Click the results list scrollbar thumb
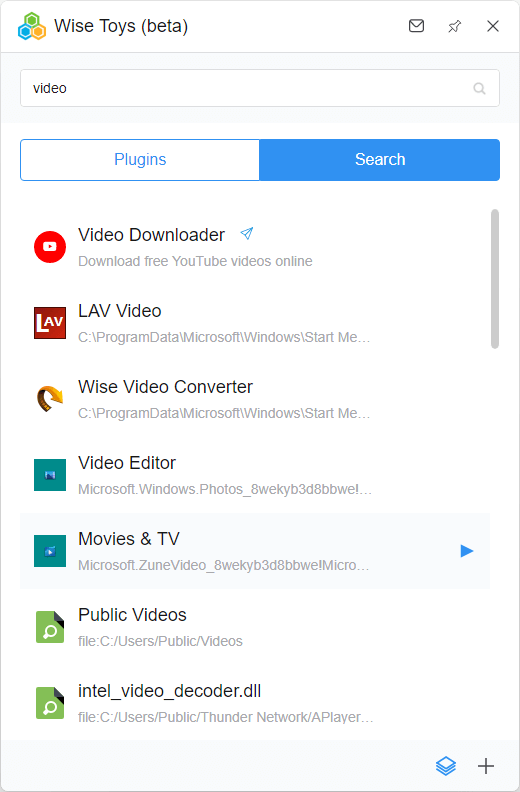This screenshot has height=792, width=520. click(495, 279)
